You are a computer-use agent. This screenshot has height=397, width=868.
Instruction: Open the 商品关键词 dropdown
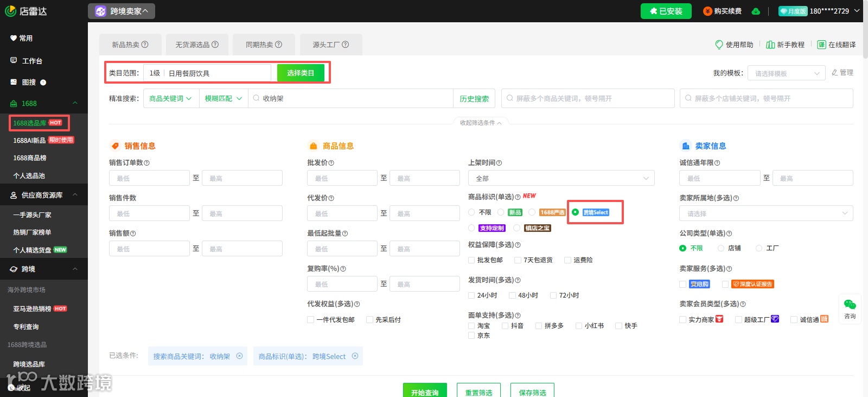click(x=170, y=98)
